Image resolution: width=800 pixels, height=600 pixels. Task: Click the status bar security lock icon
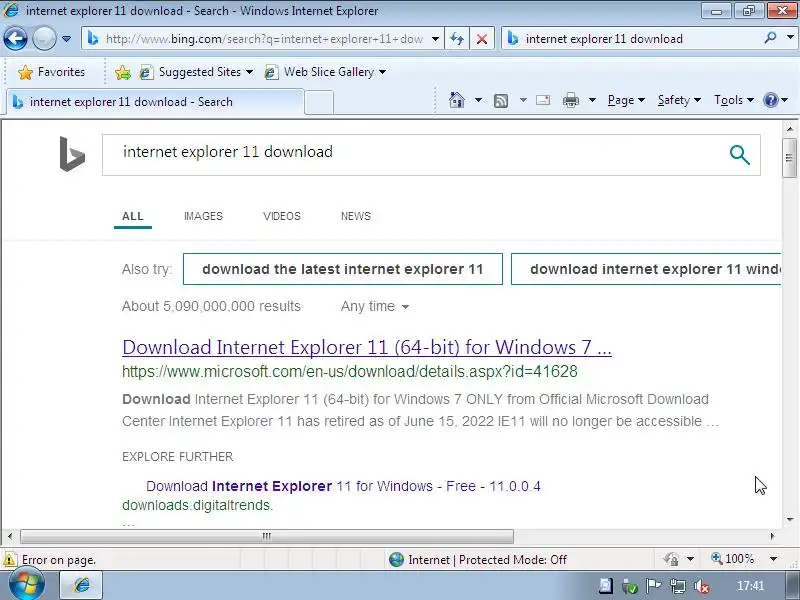click(x=671, y=559)
